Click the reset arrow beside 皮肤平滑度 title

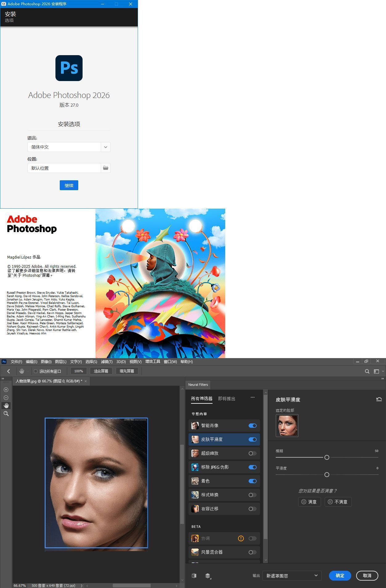[379, 399]
